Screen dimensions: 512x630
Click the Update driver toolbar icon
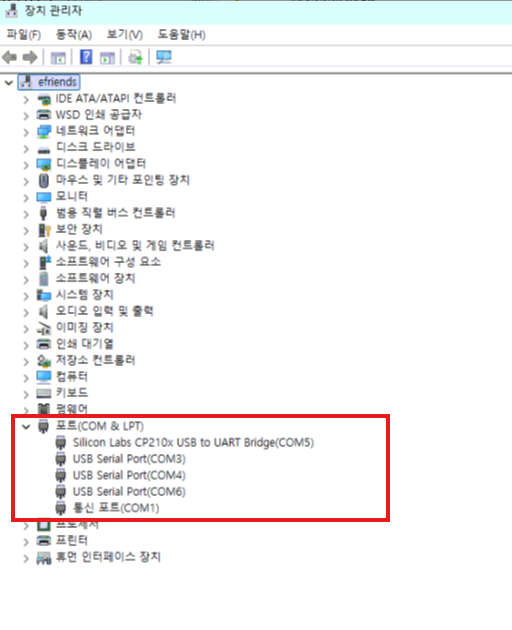click(135, 57)
